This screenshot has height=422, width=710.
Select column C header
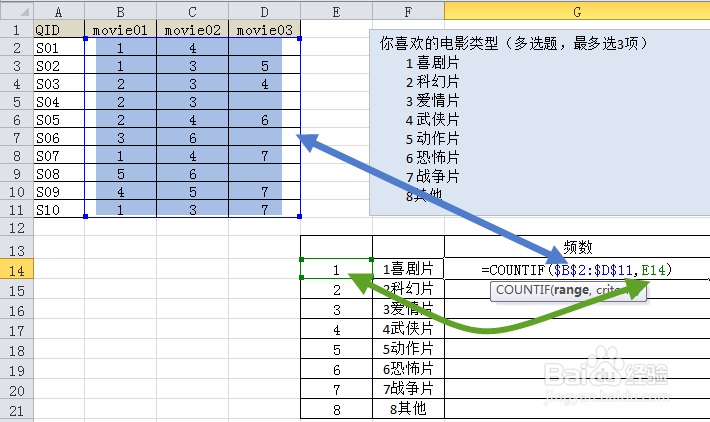click(x=192, y=10)
